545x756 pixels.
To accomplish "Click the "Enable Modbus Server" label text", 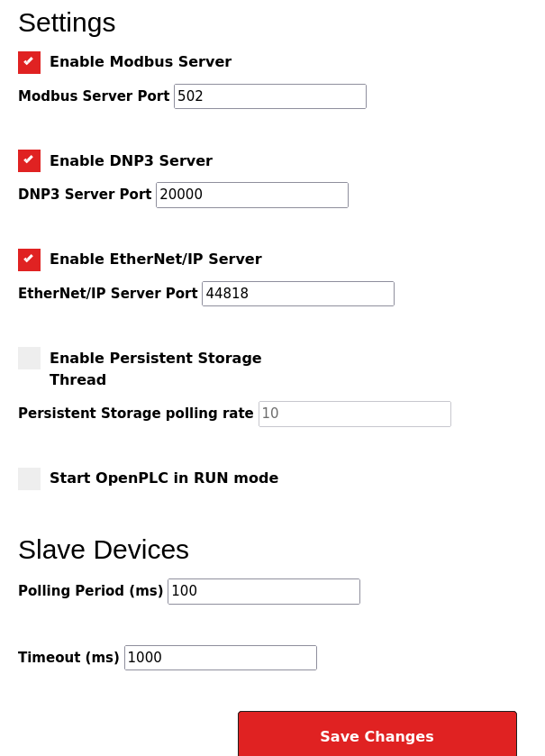I will pos(141,62).
